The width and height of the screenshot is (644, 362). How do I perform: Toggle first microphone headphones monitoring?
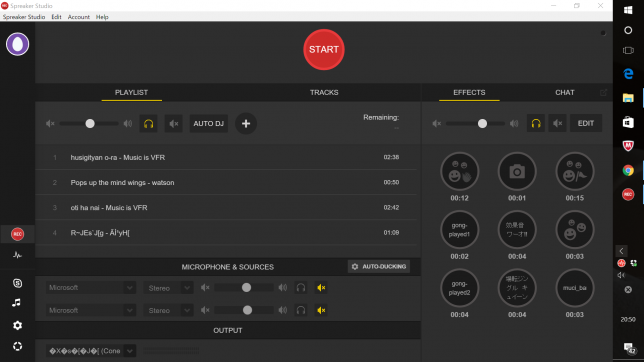pyautogui.click(x=301, y=288)
